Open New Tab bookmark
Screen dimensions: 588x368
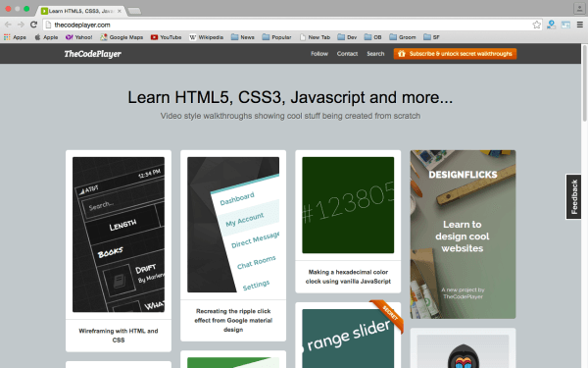pos(315,37)
